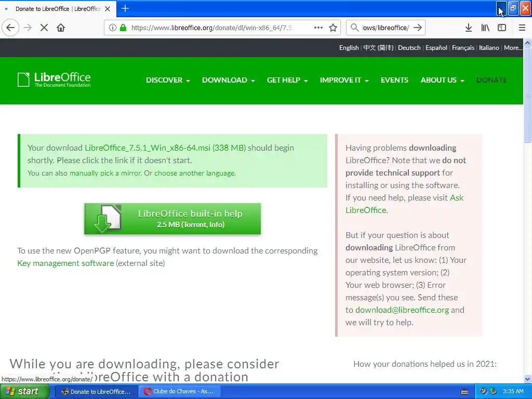Toggle the sidebar view icon
Viewport: 532px width, 399px height.
click(502, 28)
